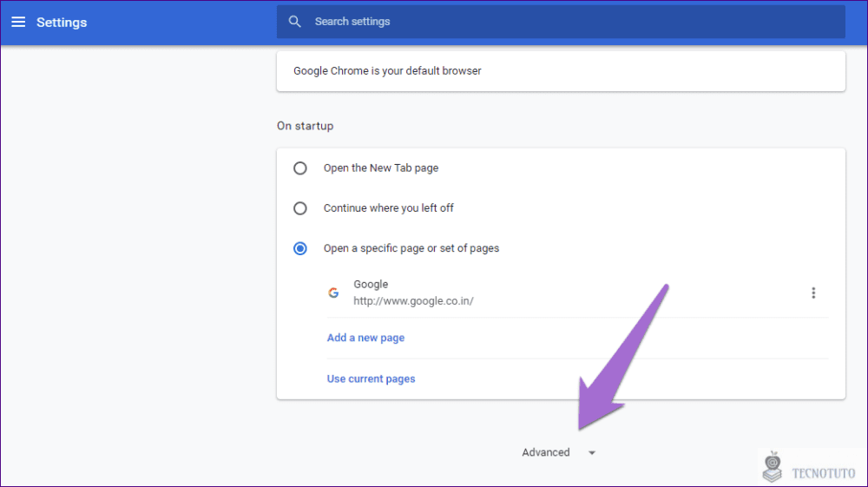The width and height of the screenshot is (868, 487).
Task: Focus the Search settings field
Action: coord(561,22)
